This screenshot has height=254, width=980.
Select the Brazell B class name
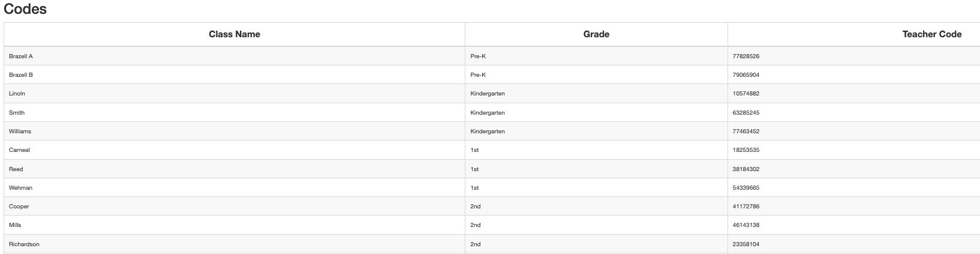click(21, 75)
